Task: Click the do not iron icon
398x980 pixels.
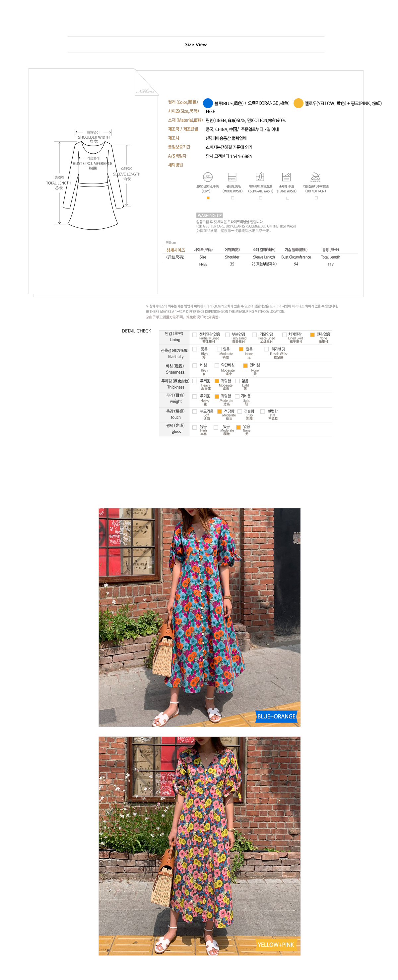Action: tap(315, 177)
